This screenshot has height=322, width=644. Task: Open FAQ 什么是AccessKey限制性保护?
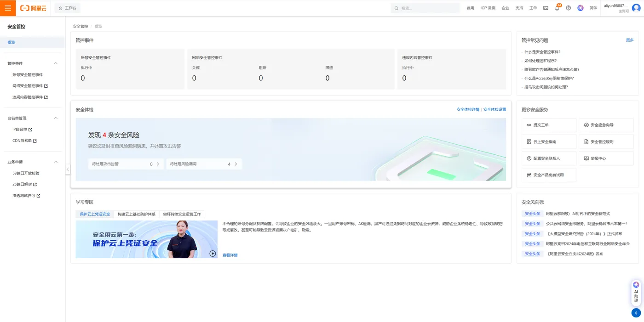click(x=549, y=78)
